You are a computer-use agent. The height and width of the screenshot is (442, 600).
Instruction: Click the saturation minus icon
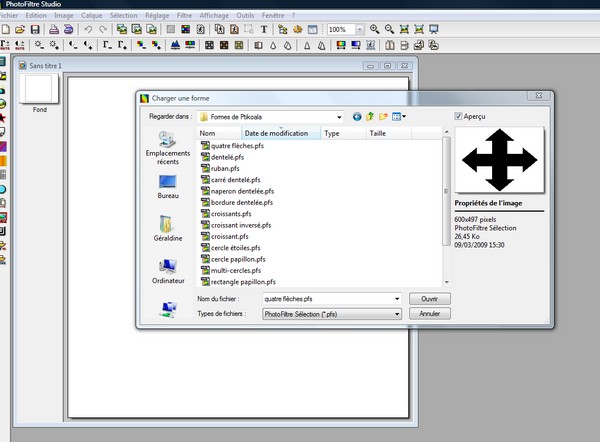(141, 45)
